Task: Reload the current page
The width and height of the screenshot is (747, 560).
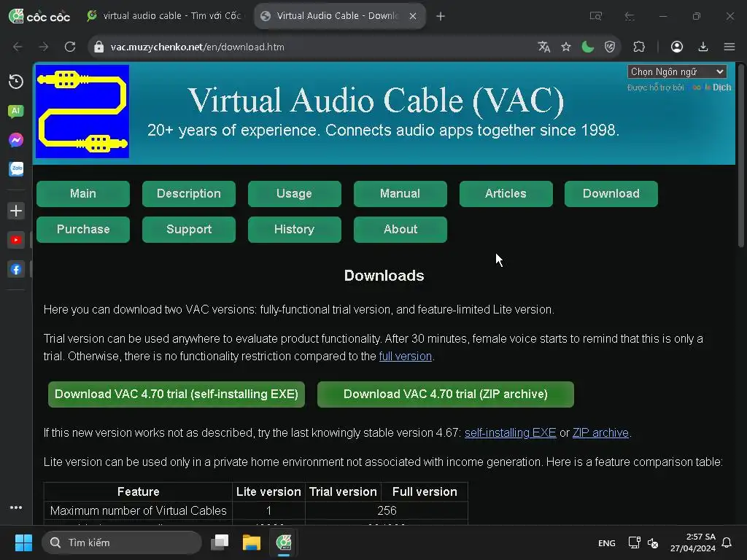Action: 70,47
